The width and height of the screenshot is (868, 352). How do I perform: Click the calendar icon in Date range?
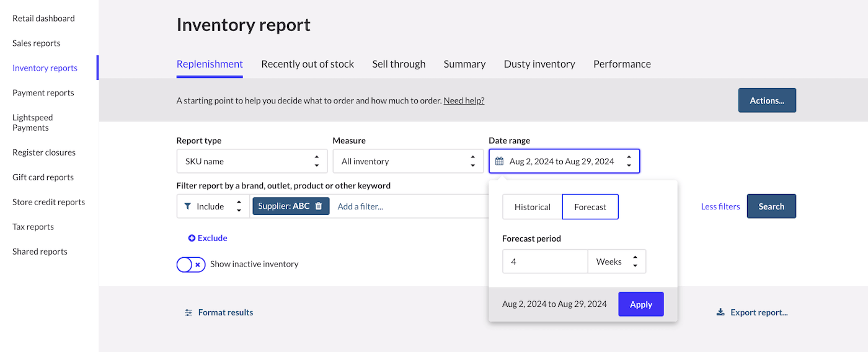click(x=499, y=161)
